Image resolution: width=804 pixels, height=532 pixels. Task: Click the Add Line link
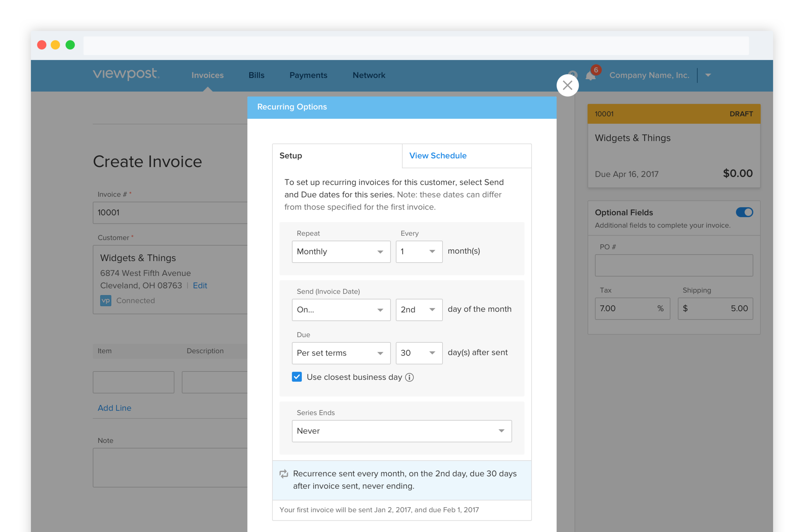pos(114,408)
